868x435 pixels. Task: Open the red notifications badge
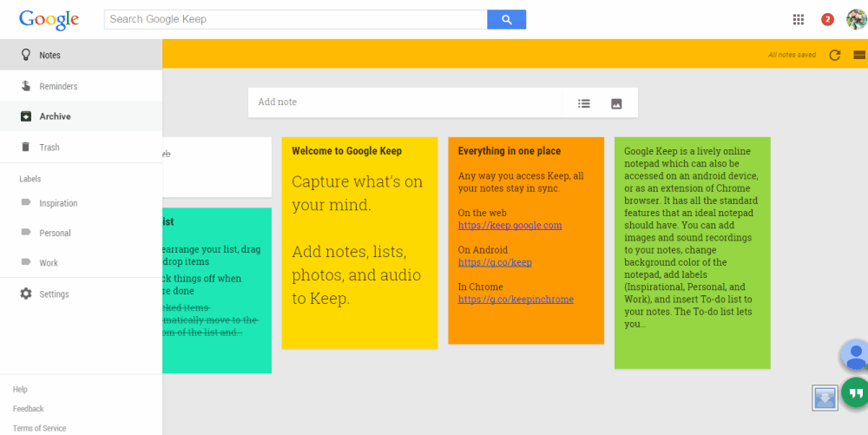(x=827, y=20)
